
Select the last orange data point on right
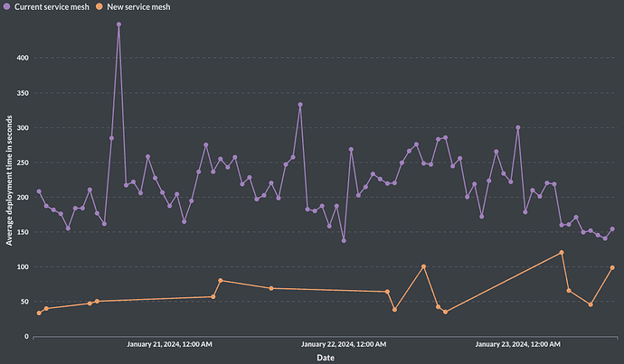612,267
